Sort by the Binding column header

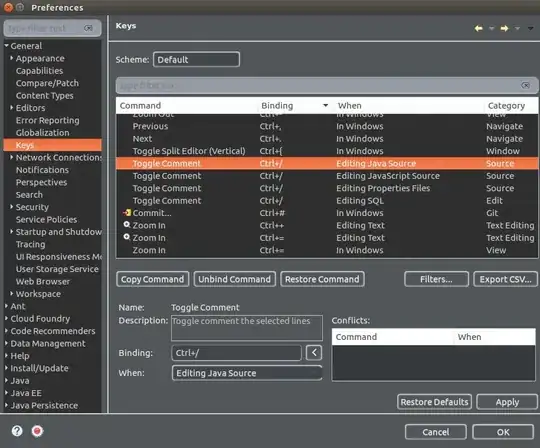(x=277, y=105)
